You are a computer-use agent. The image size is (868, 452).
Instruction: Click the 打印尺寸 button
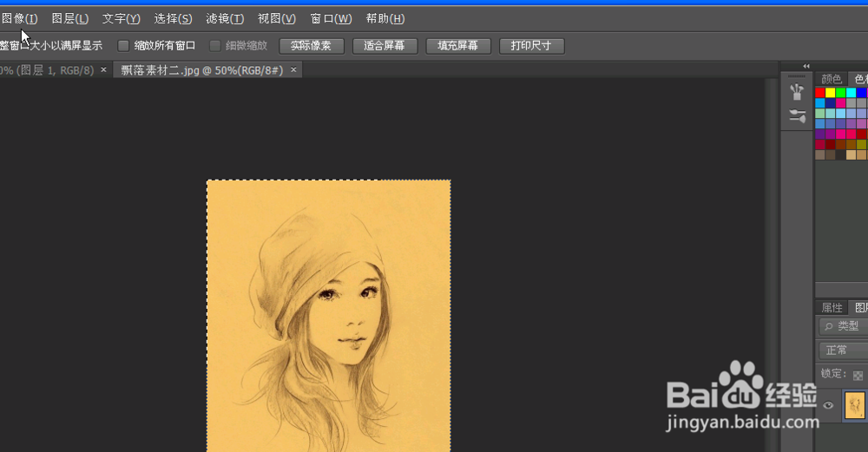click(531, 46)
